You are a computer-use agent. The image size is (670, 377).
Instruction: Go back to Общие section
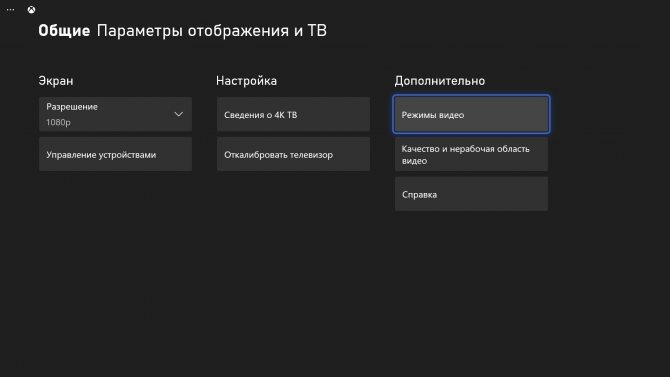(64, 31)
